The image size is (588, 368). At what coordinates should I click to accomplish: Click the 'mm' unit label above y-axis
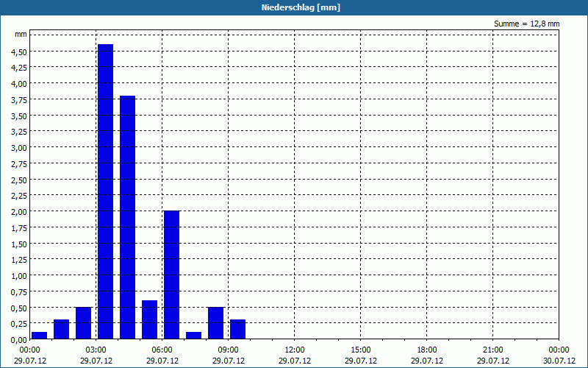point(21,34)
